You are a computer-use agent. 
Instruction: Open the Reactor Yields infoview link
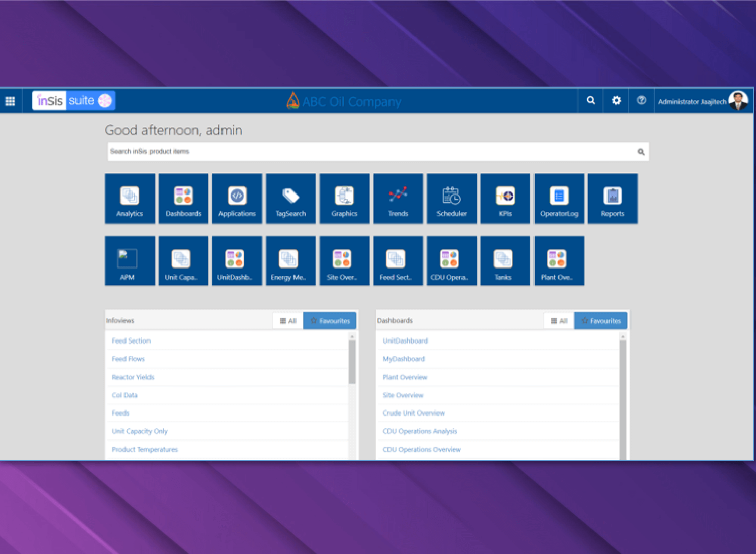click(133, 377)
